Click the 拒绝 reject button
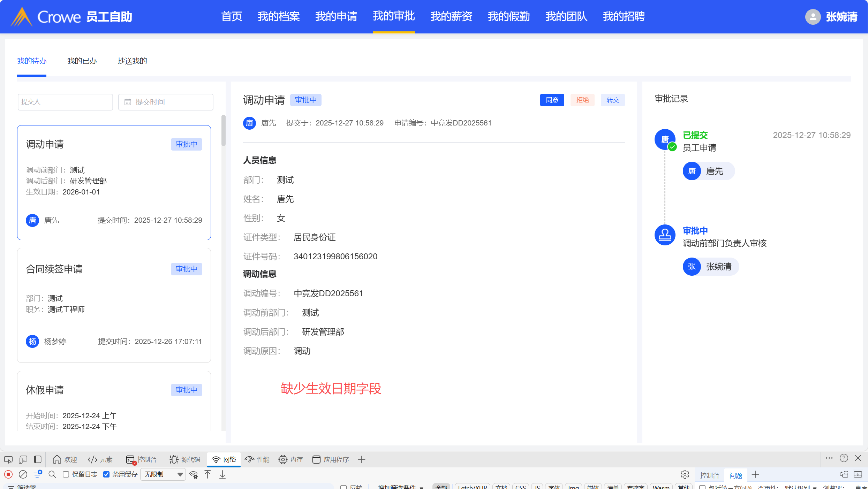 (x=582, y=100)
